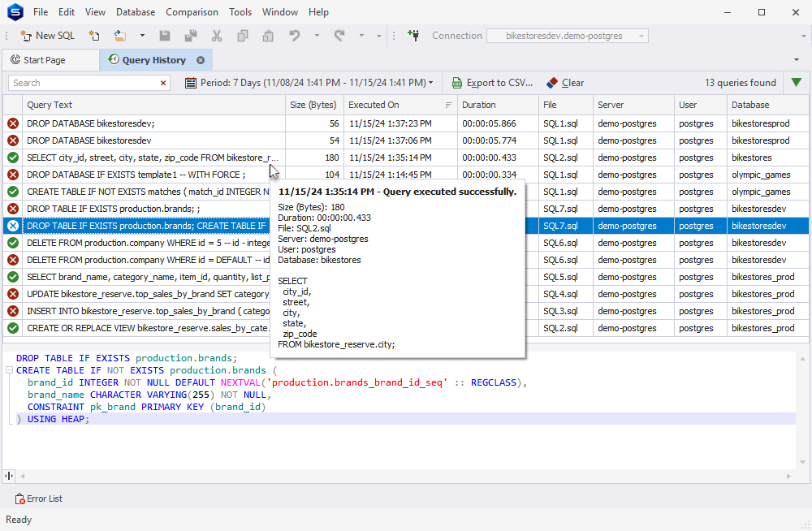Click the Paste toolbar icon
812x531 pixels.
click(268, 36)
